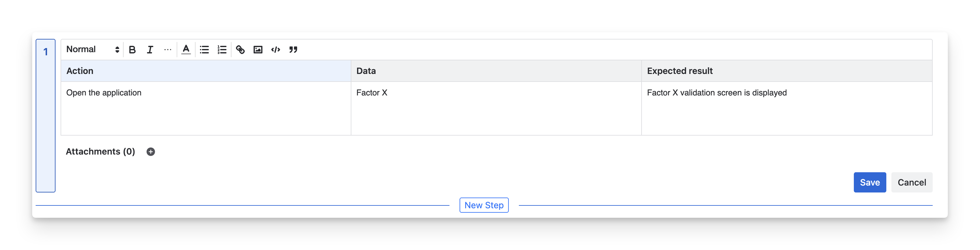Add a New Step
Viewport: 980px width, 250px height.
point(484,205)
